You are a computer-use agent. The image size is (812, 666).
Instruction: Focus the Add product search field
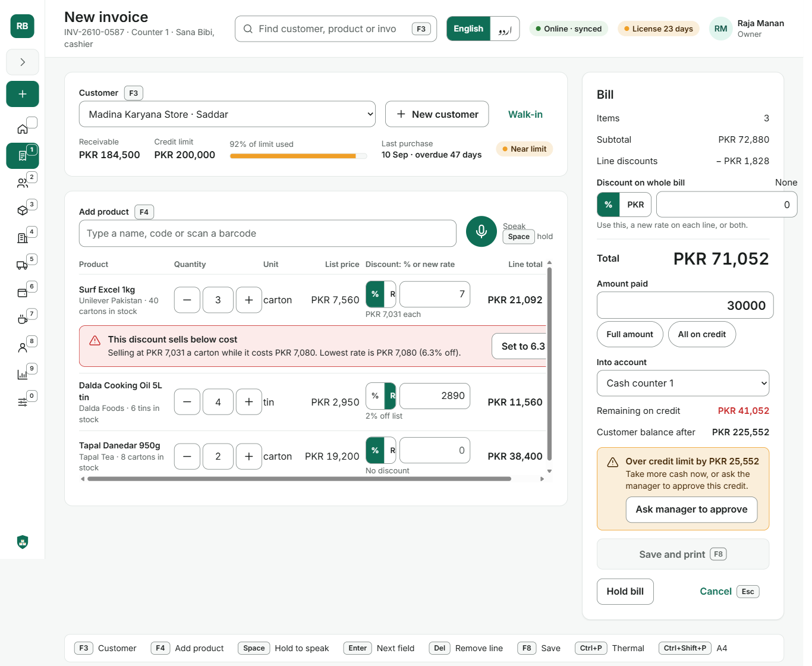pos(267,234)
